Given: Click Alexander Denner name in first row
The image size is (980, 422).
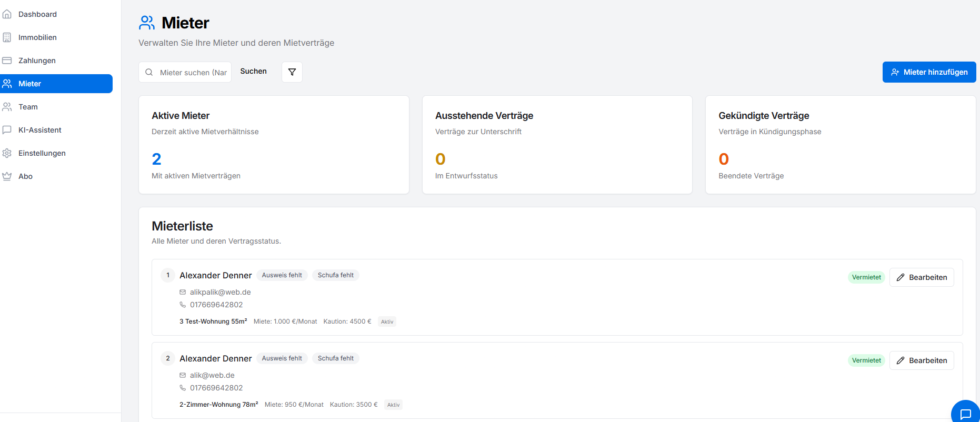Looking at the screenshot, I should 216,275.
